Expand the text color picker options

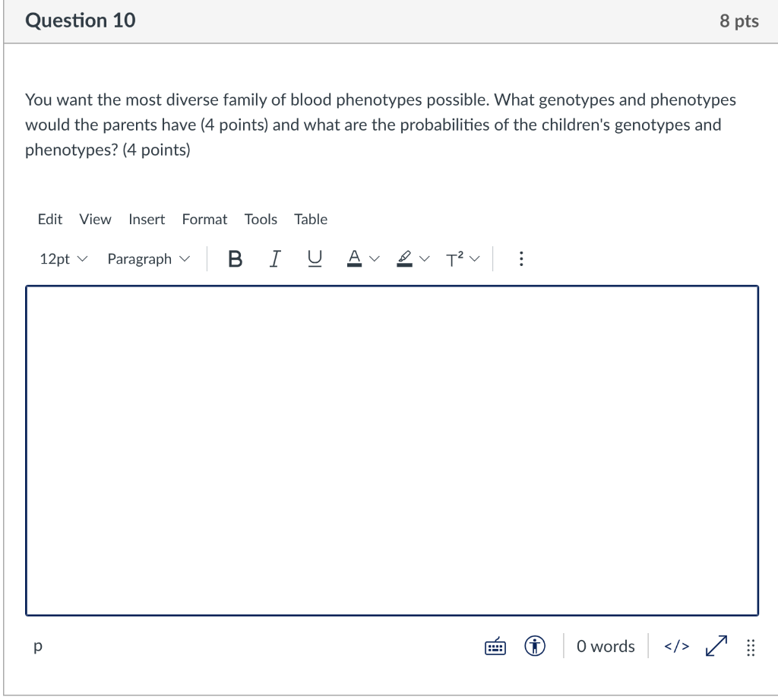click(374, 258)
